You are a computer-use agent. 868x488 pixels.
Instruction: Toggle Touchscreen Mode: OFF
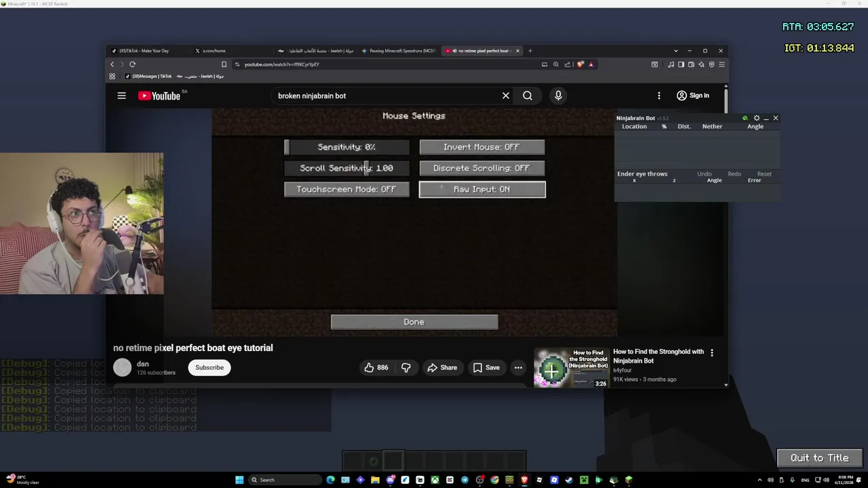(x=347, y=189)
